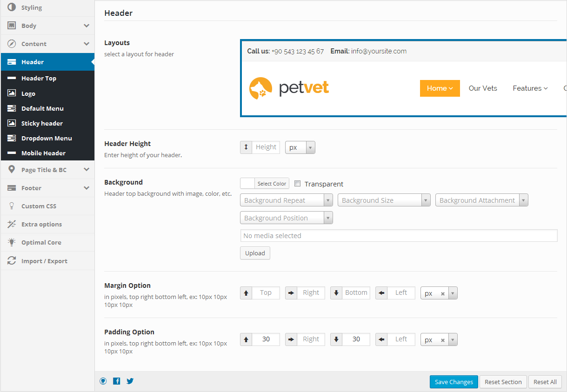Image resolution: width=567 pixels, height=392 pixels.
Task: Click the No media selected field
Action: coord(399,235)
